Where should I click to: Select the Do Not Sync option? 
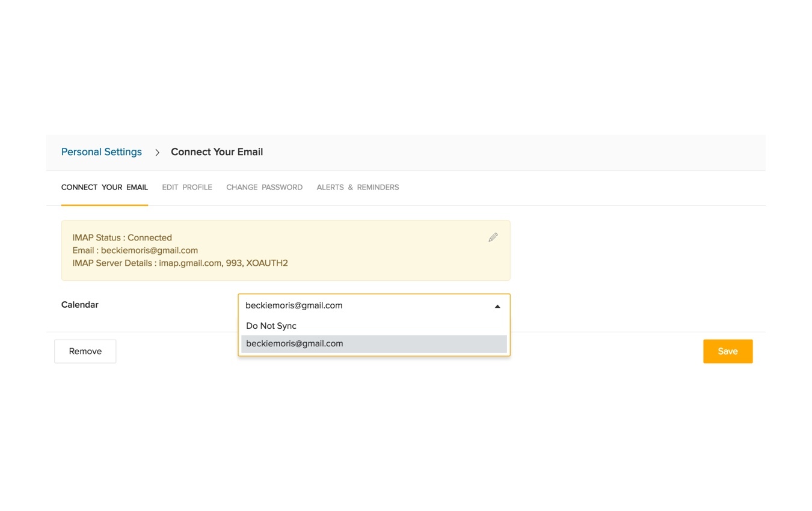271,325
